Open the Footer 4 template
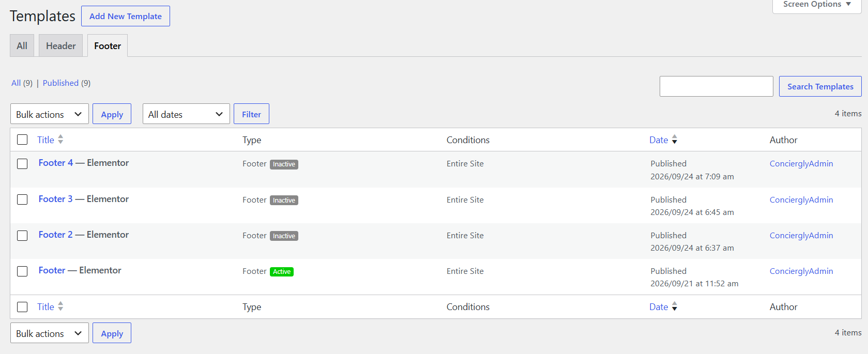868x354 pixels. 56,163
